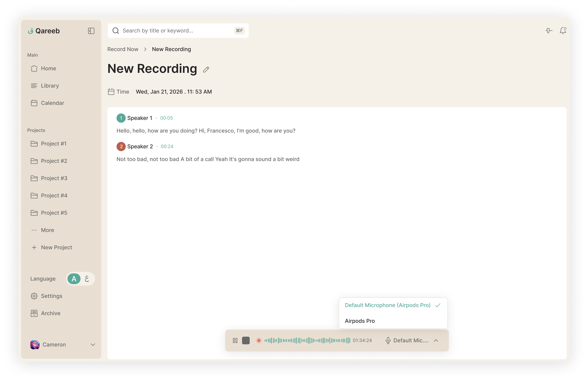The width and height of the screenshot is (588, 381).
Task: Click the calendar icon next to Time
Action: coord(111,92)
